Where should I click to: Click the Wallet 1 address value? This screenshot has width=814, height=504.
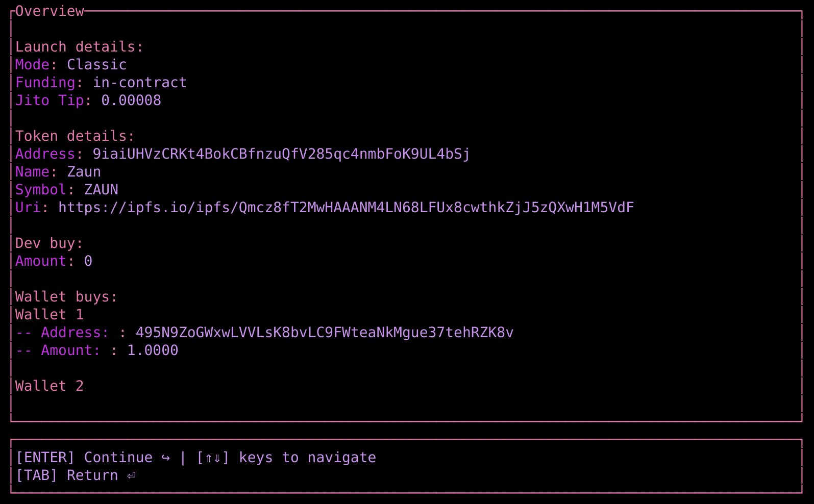[x=324, y=333]
